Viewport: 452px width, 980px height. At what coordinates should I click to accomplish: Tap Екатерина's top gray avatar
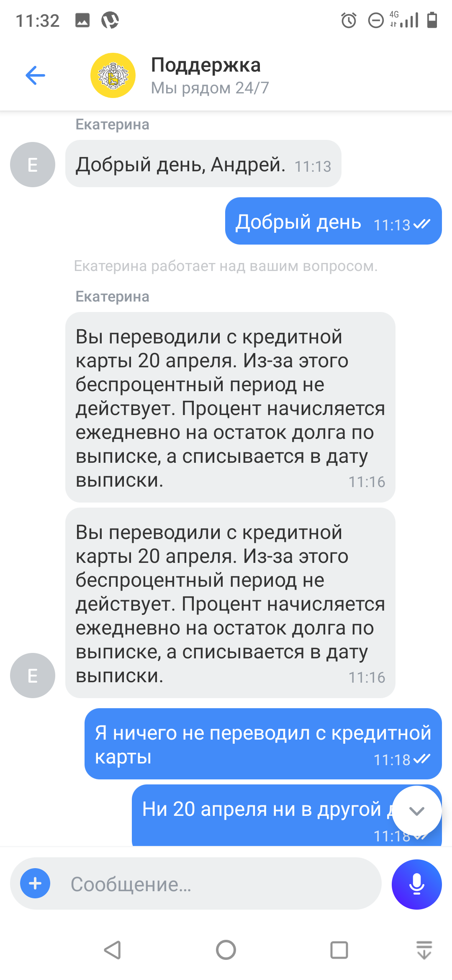coord(33,165)
